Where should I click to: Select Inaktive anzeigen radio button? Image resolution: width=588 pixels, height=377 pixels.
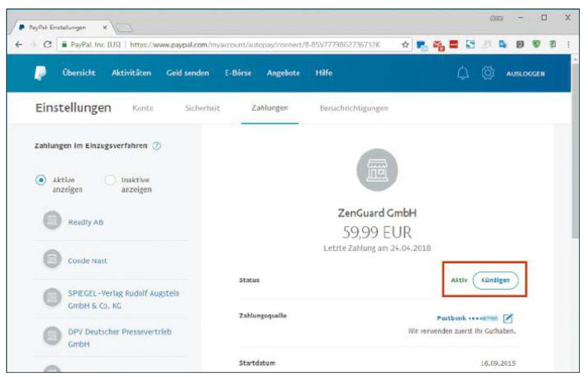[110, 180]
